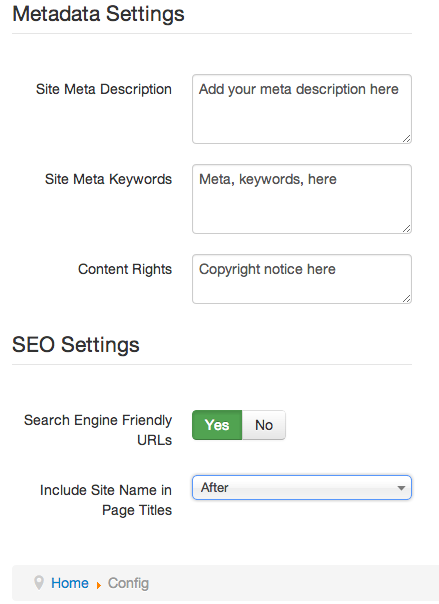439x604 pixels.
Task: Go to Home in the breadcrumb
Action: pos(70,583)
